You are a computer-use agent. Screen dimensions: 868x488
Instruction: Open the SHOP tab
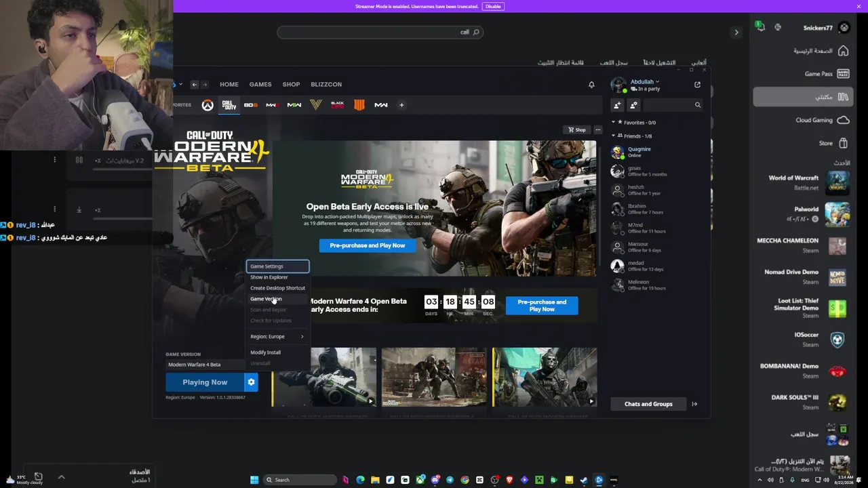tap(291, 85)
